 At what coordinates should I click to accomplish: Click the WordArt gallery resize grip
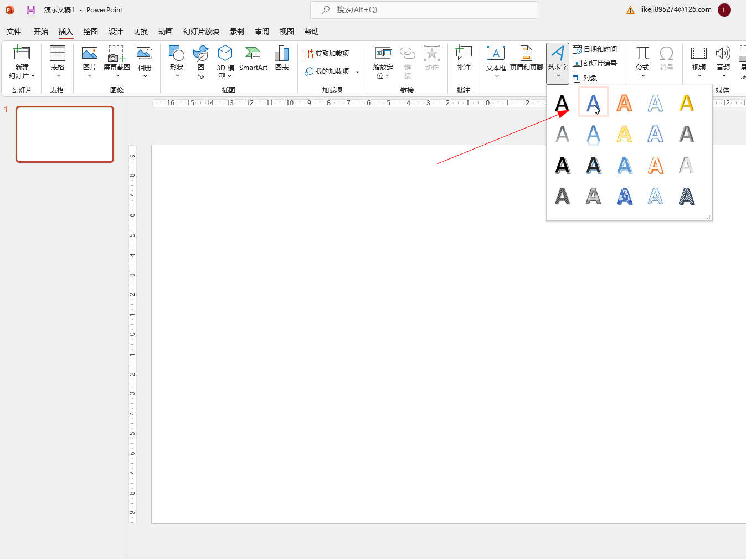708,217
